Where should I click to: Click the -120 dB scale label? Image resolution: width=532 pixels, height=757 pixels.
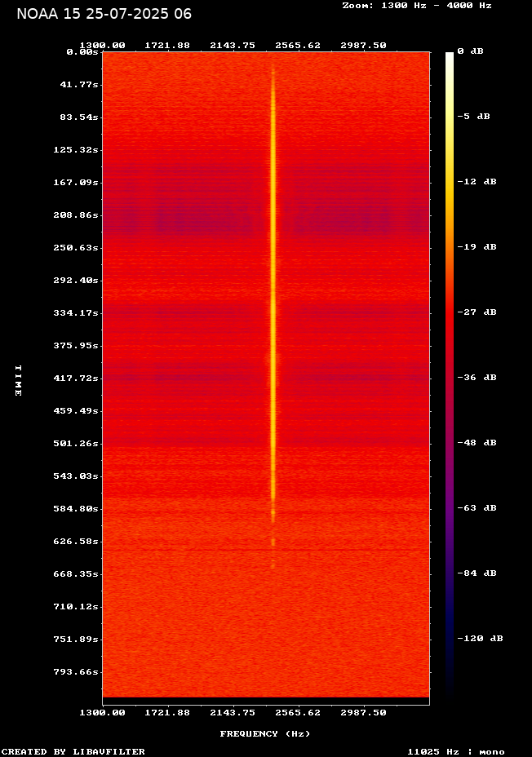pos(481,638)
